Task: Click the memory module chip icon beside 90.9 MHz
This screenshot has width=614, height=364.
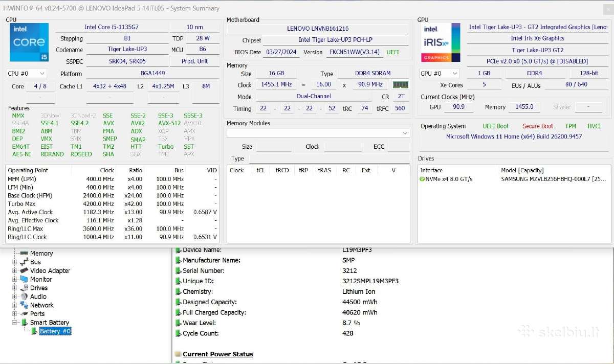Action: pyautogui.click(x=400, y=85)
